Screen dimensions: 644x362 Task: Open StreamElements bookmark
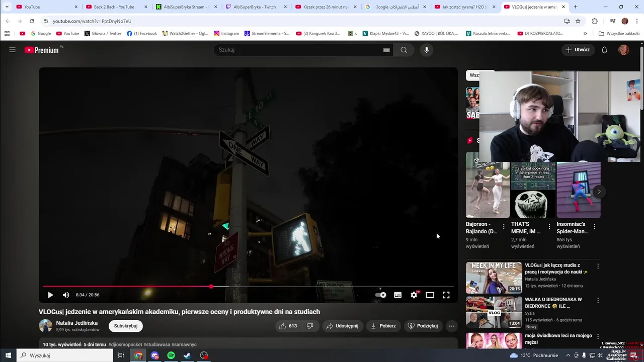tap(267, 34)
